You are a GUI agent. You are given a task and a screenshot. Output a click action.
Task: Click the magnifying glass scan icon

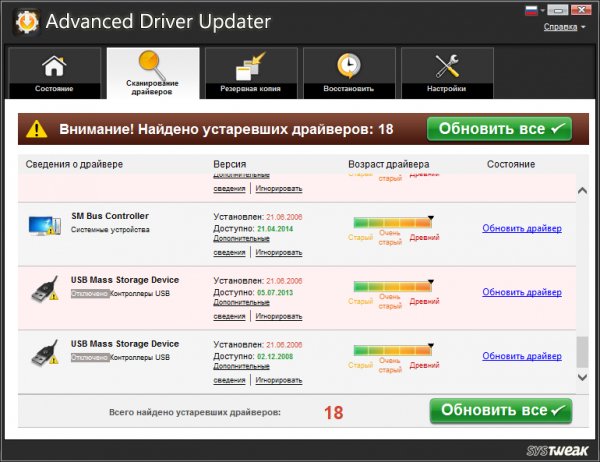coord(152,65)
